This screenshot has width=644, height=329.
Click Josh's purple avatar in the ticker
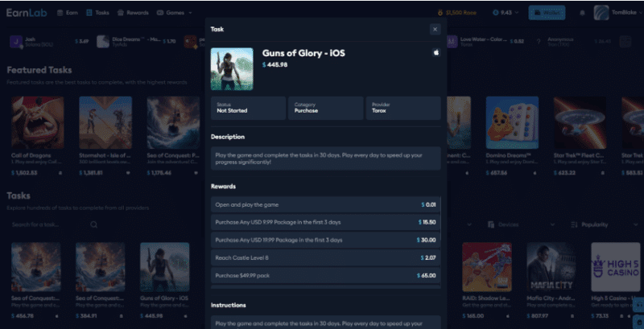[16, 42]
